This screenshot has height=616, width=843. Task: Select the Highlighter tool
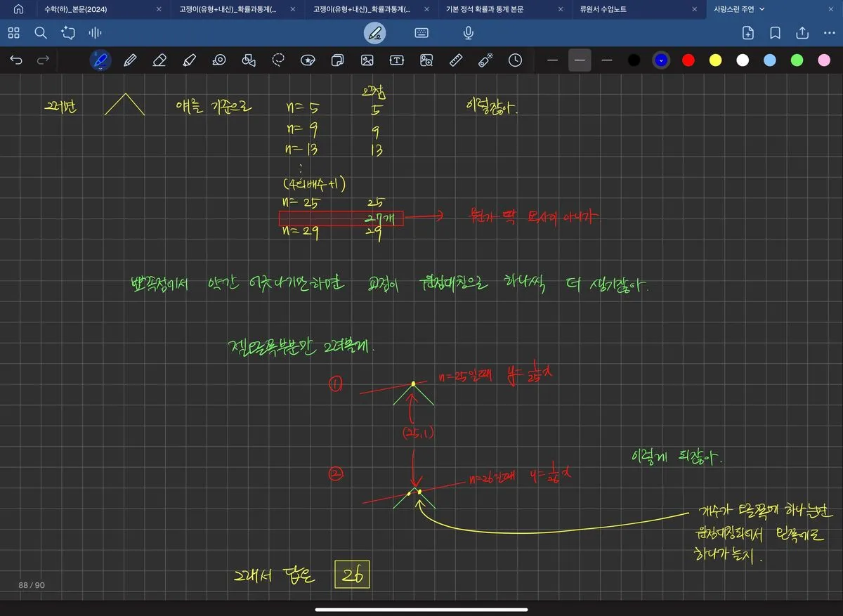coord(189,60)
